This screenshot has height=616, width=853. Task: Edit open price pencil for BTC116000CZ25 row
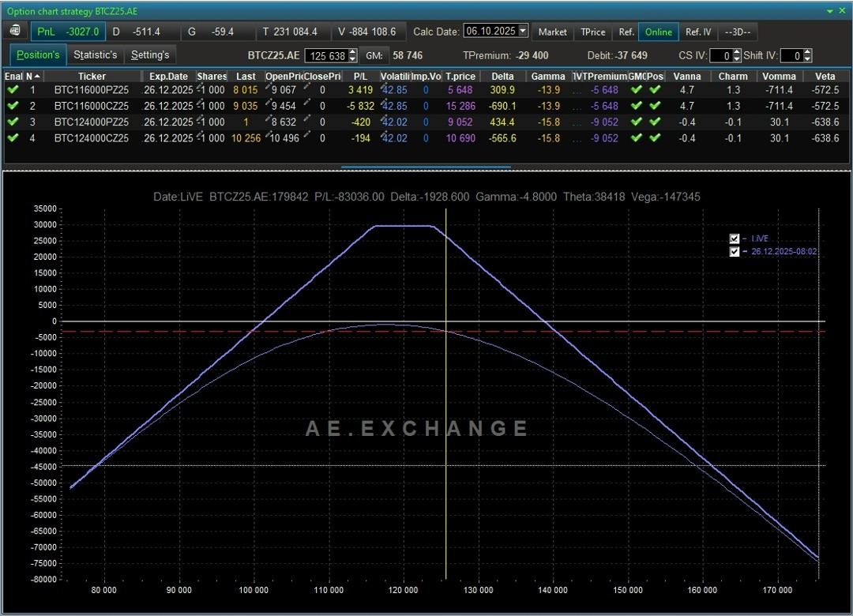pyautogui.click(x=269, y=103)
